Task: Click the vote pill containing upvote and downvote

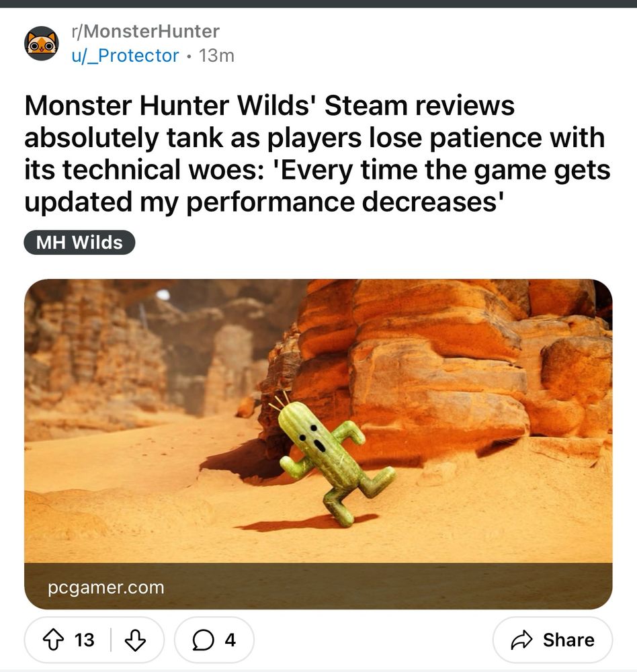Action: 94,640
